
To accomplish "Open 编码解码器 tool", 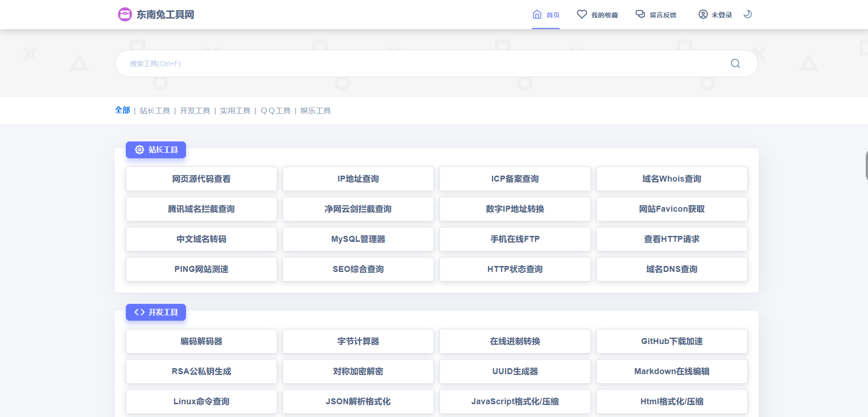I will pos(201,341).
